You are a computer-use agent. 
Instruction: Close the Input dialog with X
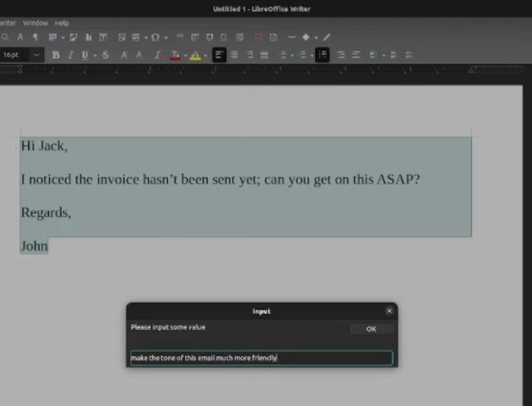pos(389,311)
